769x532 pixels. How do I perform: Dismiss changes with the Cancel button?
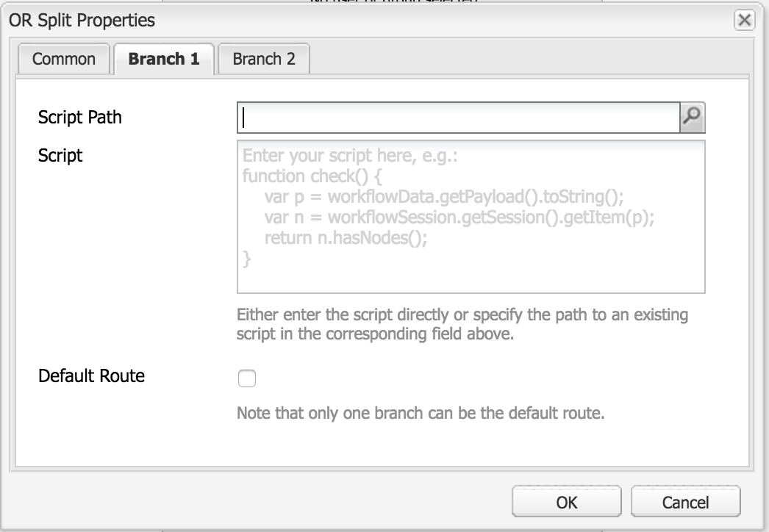coord(685,502)
